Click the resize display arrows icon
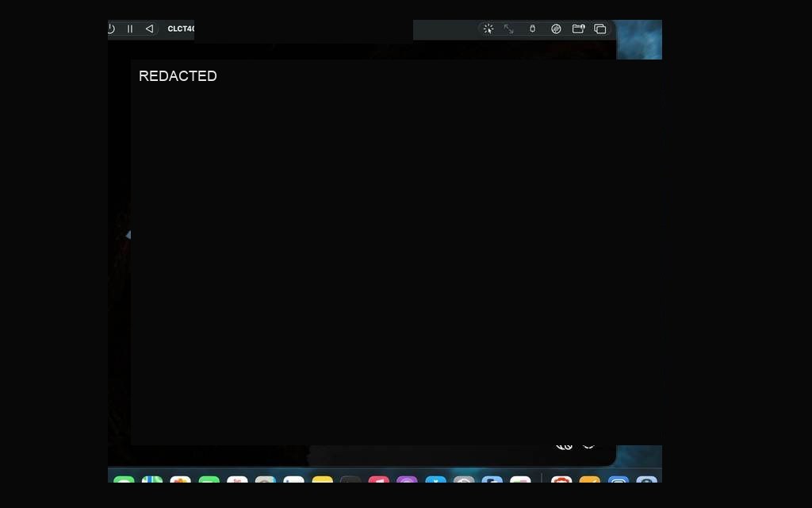Viewport: 812px width, 508px height. tap(509, 29)
